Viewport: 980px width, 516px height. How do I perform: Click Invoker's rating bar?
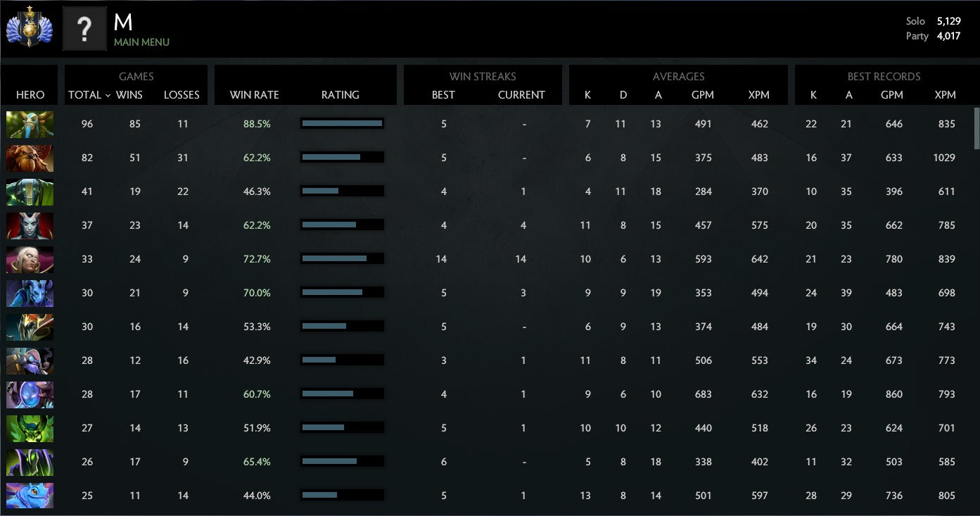tap(342, 259)
